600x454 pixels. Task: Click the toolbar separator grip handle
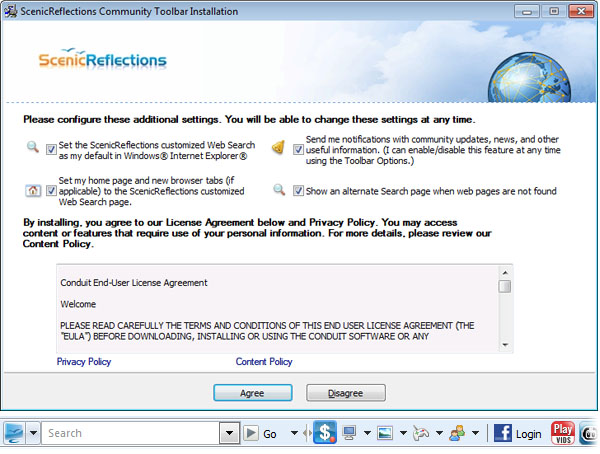307,433
